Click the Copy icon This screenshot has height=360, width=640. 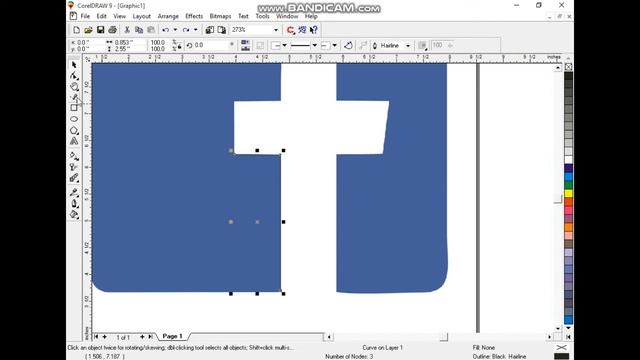click(139, 30)
